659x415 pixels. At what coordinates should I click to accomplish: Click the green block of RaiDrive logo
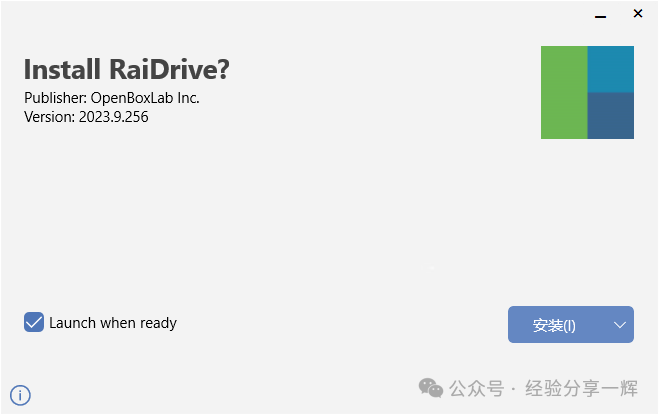(x=564, y=93)
